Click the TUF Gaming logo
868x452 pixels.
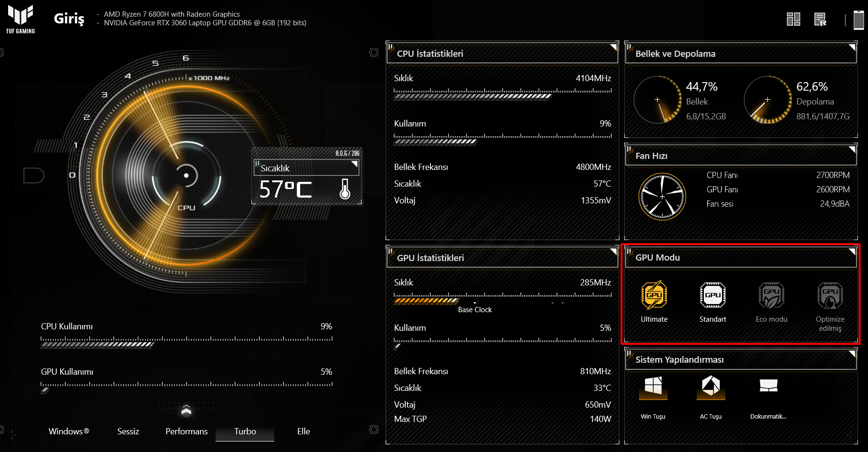point(21,19)
